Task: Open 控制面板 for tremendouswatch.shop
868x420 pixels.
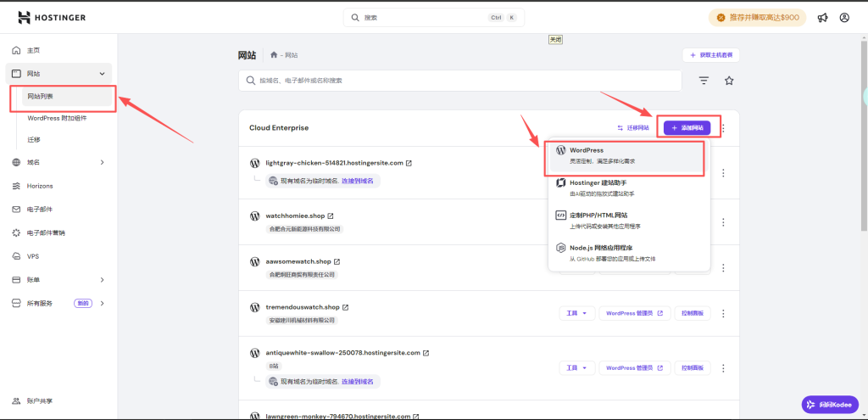Action: 692,313
